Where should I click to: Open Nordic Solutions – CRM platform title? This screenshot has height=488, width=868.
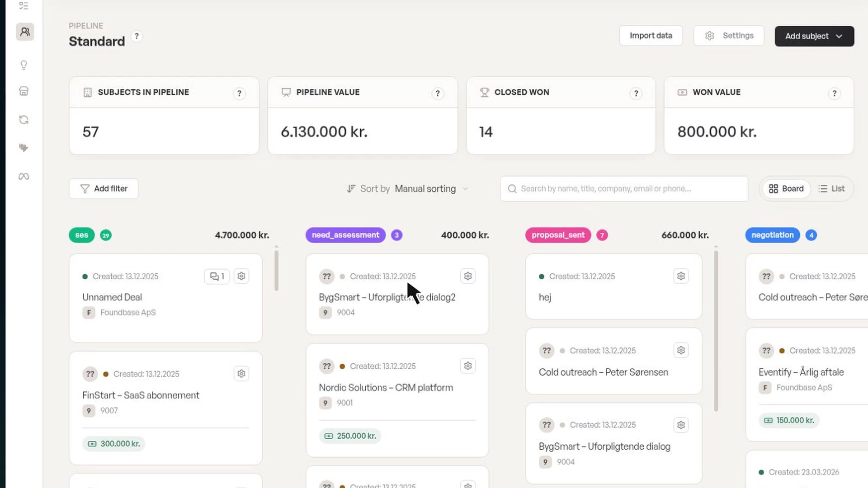pos(386,388)
